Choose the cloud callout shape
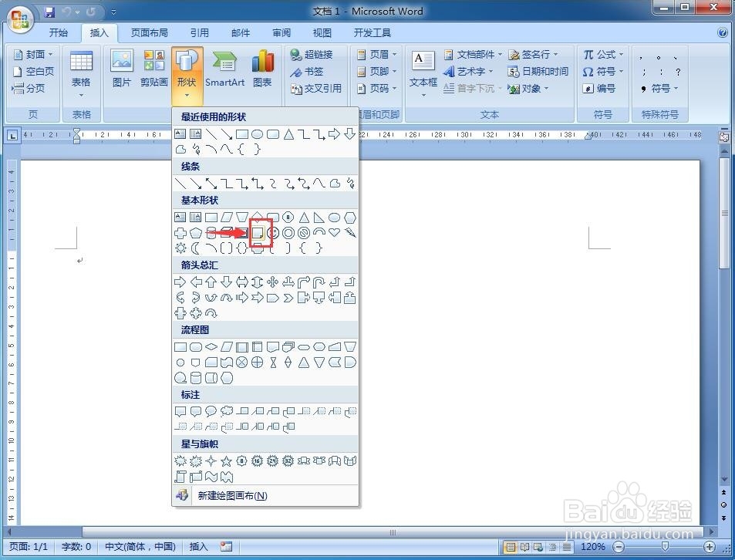This screenshot has height=560, width=735. (x=227, y=411)
